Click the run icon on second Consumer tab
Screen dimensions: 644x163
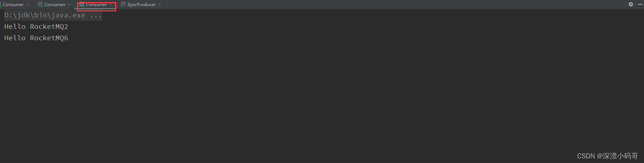[40, 5]
